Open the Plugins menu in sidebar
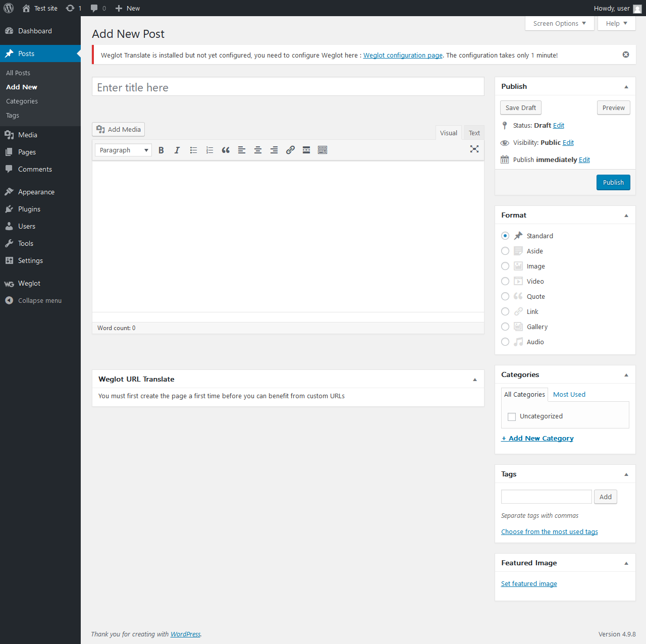Screen dimensions: 646x644 [x=40, y=209]
